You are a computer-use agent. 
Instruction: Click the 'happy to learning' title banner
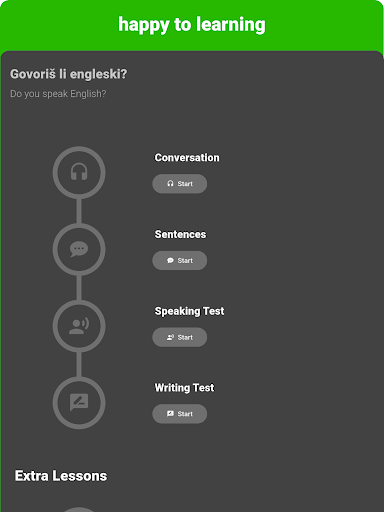(x=192, y=25)
